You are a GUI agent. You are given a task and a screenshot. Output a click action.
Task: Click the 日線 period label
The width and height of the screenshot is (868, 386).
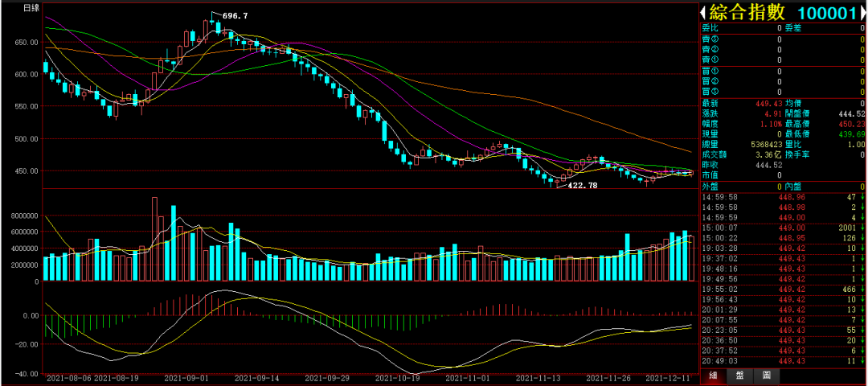click(x=31, y=8)
